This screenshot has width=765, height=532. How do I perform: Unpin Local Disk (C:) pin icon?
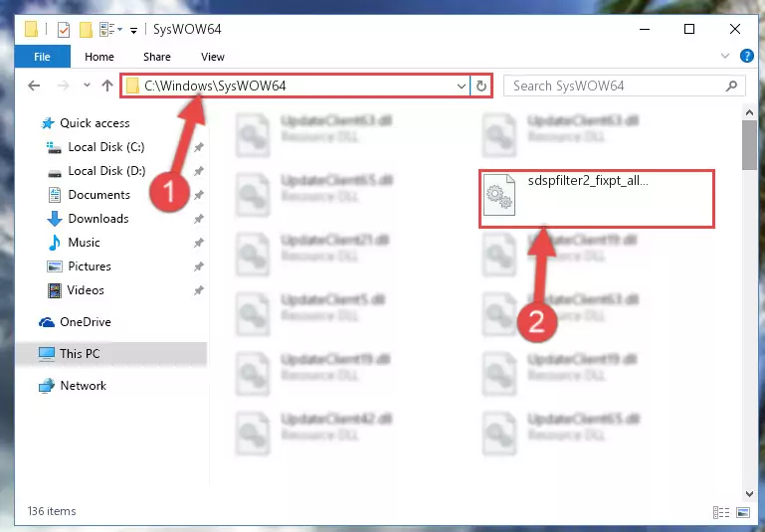click(199, 147)
